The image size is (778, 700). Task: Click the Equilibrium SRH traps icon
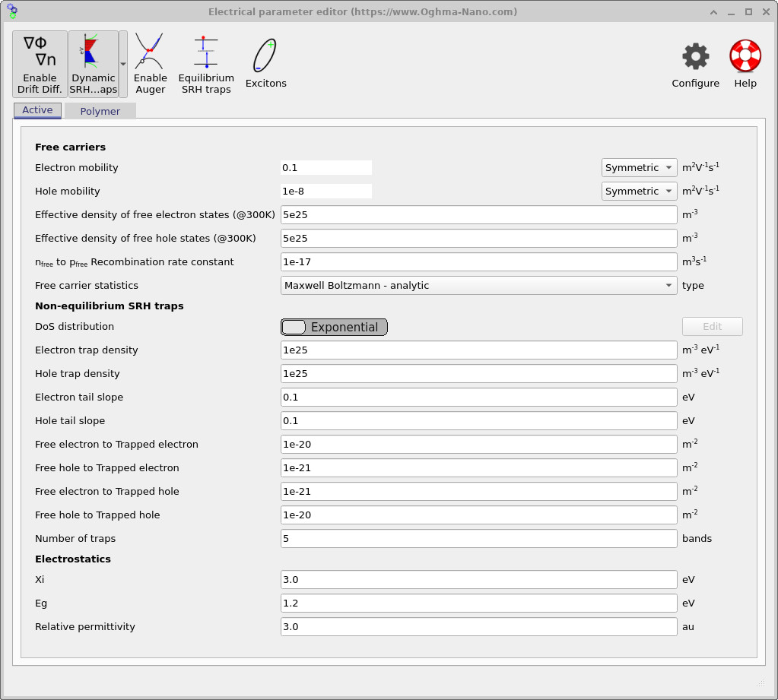(x=205, y=63)
